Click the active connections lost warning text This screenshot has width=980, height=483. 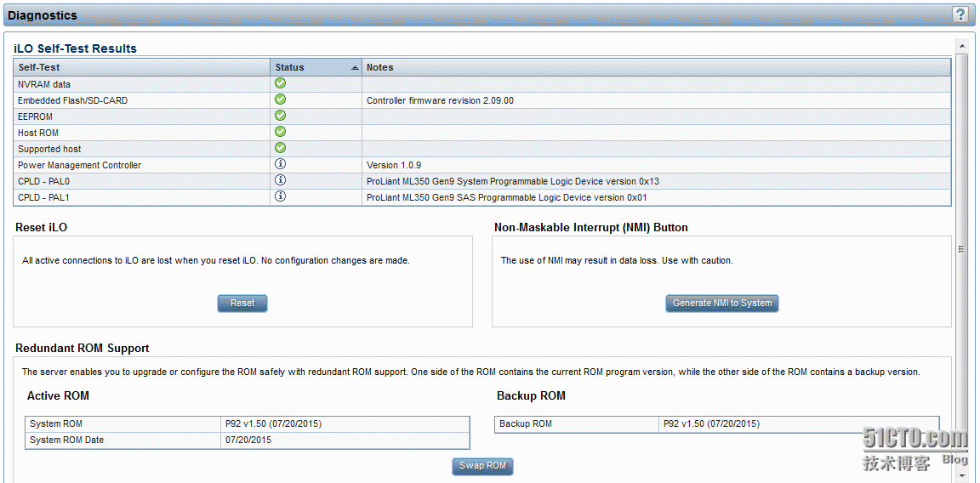coord(215,260)
